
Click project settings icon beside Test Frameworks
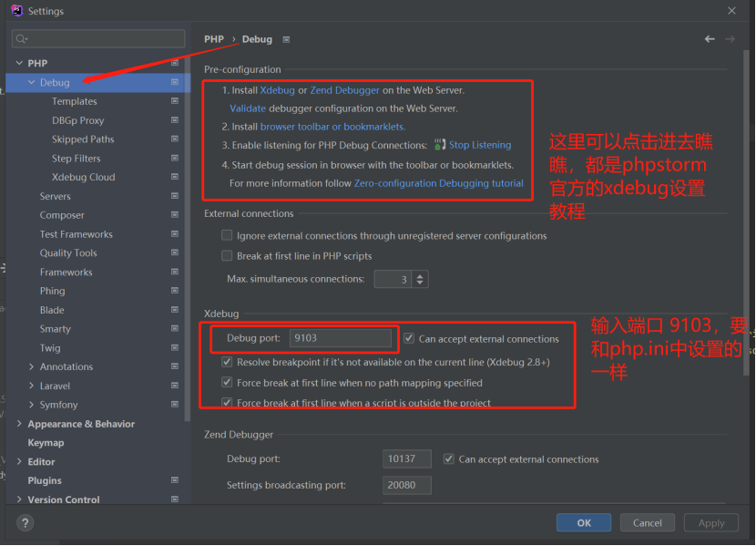click(175, 234)
